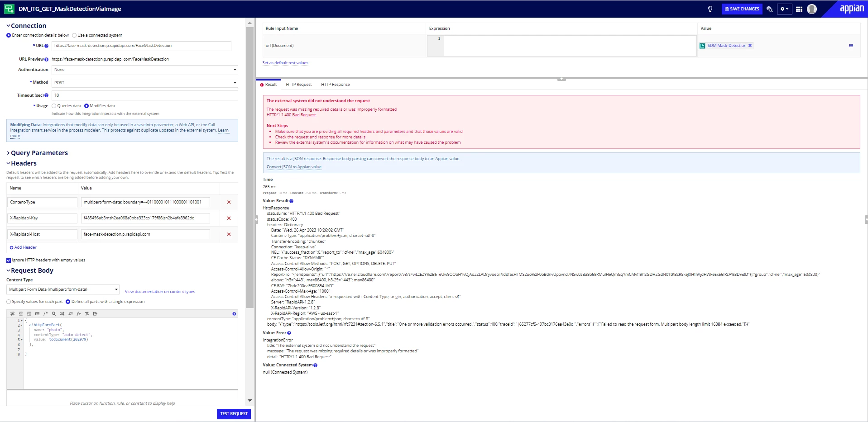This screenshot has height=422, width=868.
Task: Open expression editor help question icon
Action: click(x=234, y=313)
